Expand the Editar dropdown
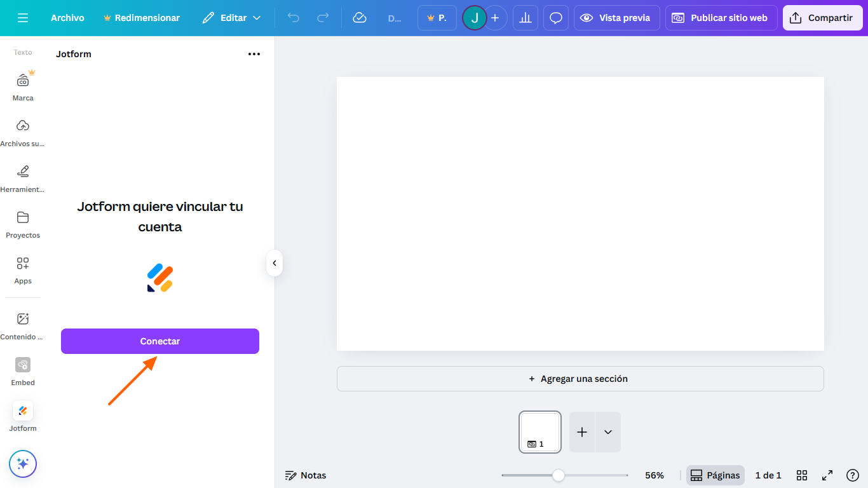Image resolution: width=868 pixels, height=488 pixels. (x=231, y=18)
